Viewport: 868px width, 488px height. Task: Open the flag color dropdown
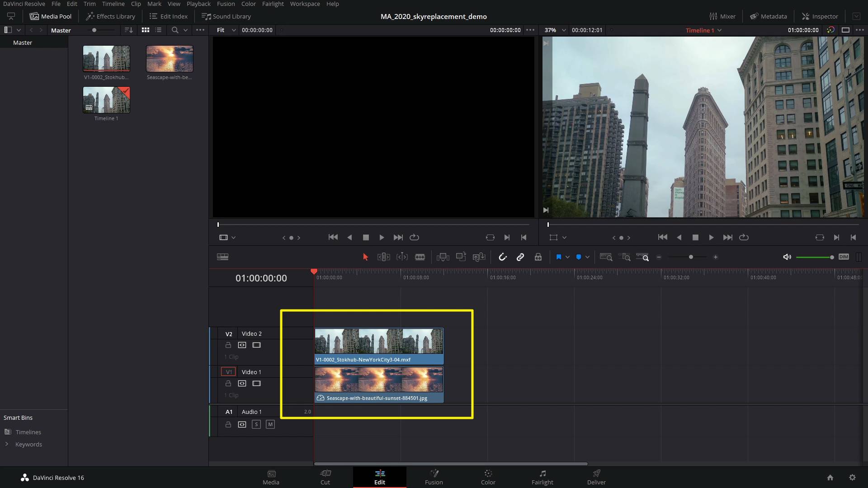click(566, 257)
